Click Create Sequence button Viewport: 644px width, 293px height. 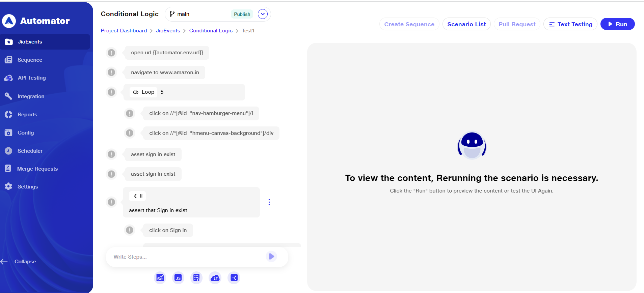(409, 24)
